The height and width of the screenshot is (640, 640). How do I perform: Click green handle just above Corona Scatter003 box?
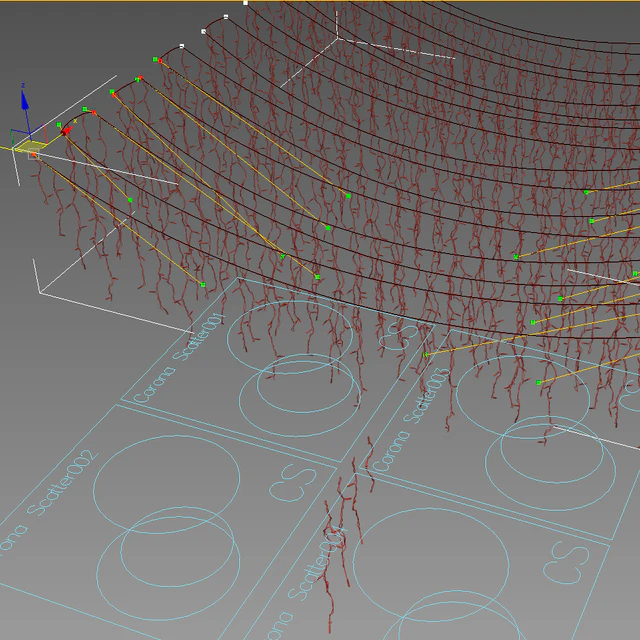pyautogui.click(x=427, y=354)
